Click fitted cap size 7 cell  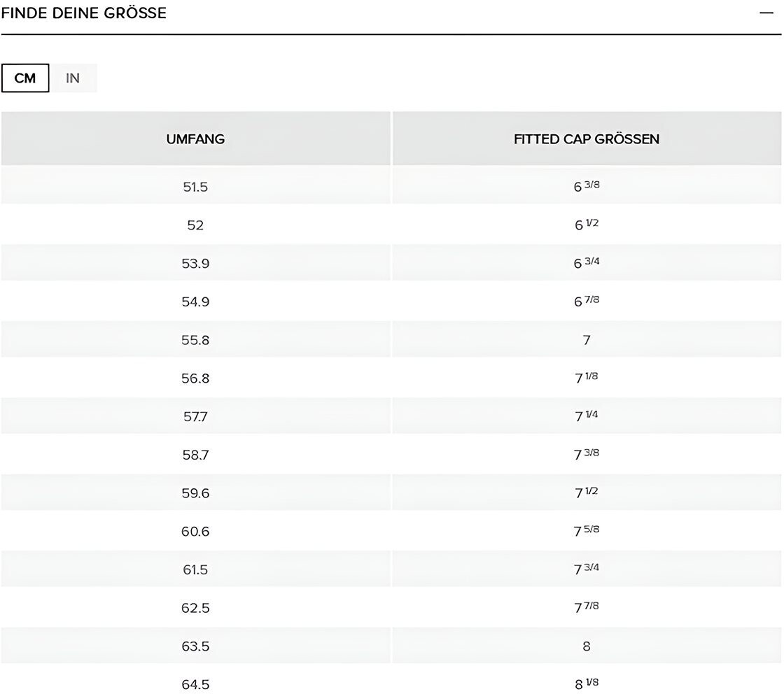587,340
